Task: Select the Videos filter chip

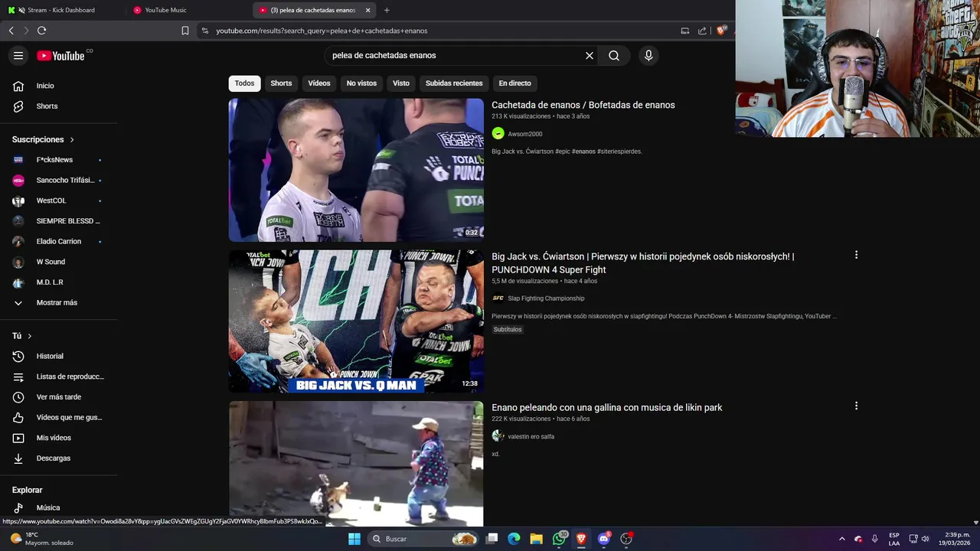Action: pos(319,83)
